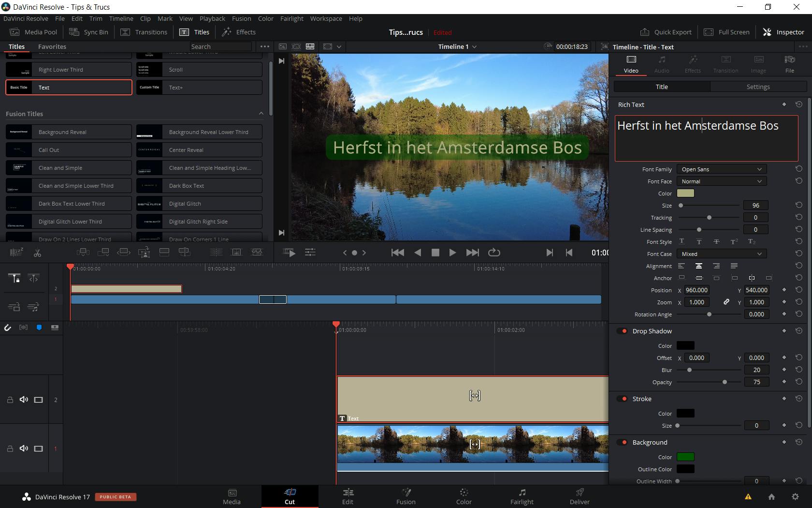Open project settings gear icon
Viewport: 812px width, 508px height.
pos(795,497)
